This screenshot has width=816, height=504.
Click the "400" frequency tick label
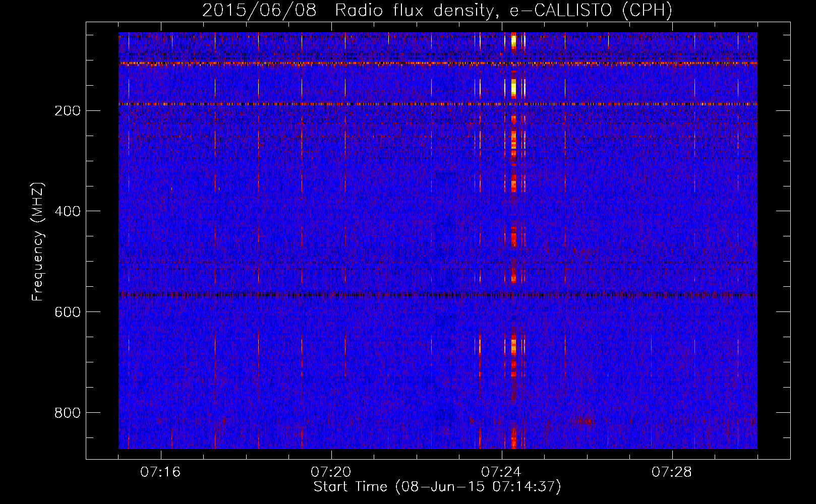68,211
